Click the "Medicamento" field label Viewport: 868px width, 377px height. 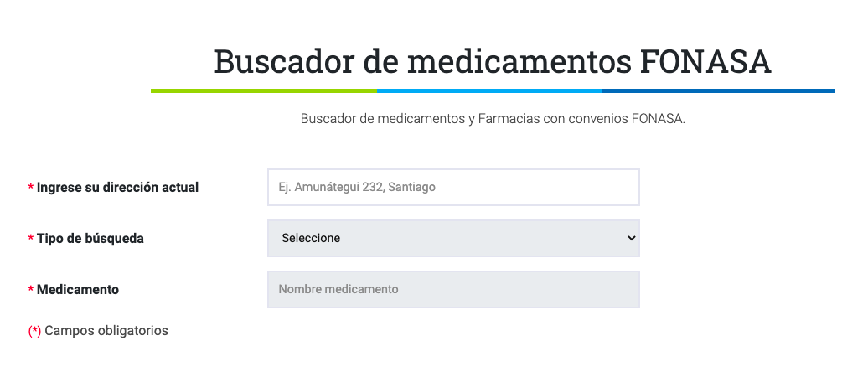(77, 290)
